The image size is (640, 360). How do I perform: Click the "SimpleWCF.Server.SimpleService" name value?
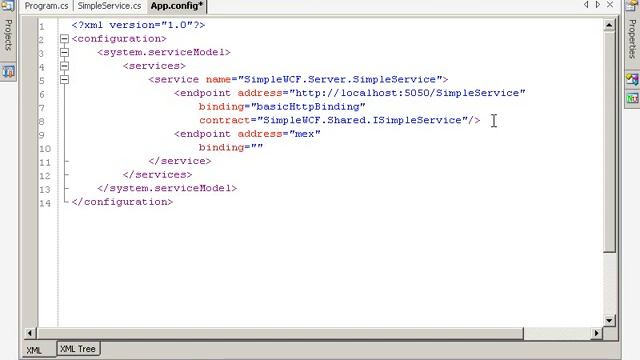click(340, 80)
